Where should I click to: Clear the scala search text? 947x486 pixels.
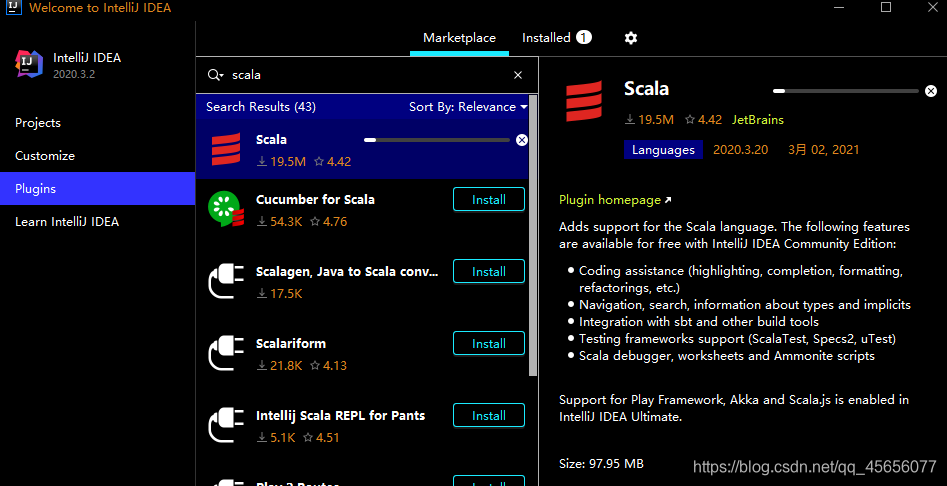(518, 75)
